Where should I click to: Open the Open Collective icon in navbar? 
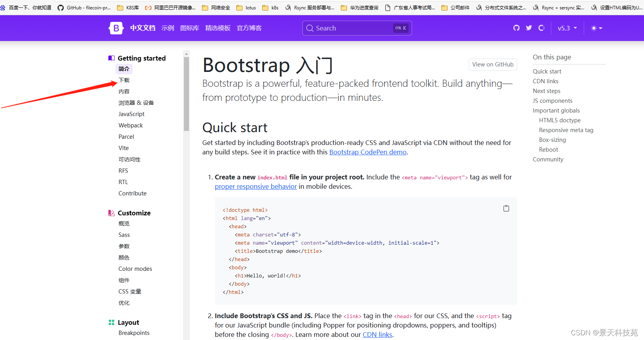coord(541,28)
